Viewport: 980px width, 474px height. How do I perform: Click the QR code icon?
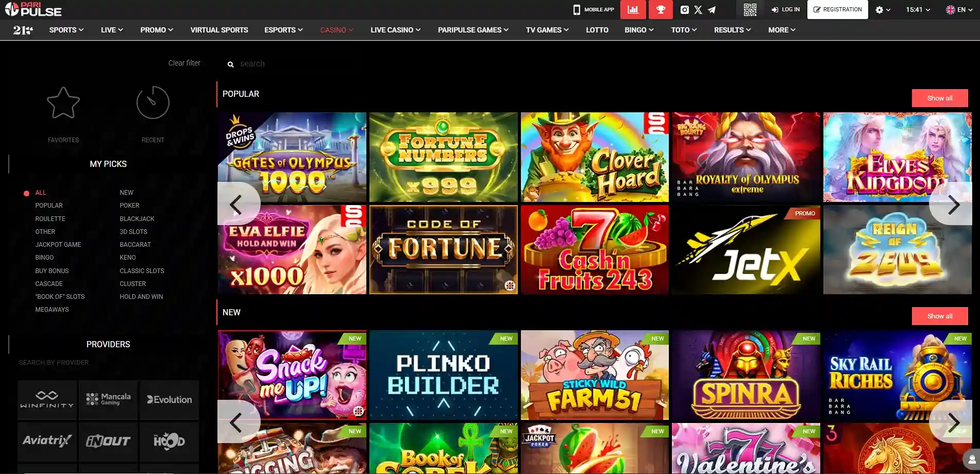coord(750,9)
